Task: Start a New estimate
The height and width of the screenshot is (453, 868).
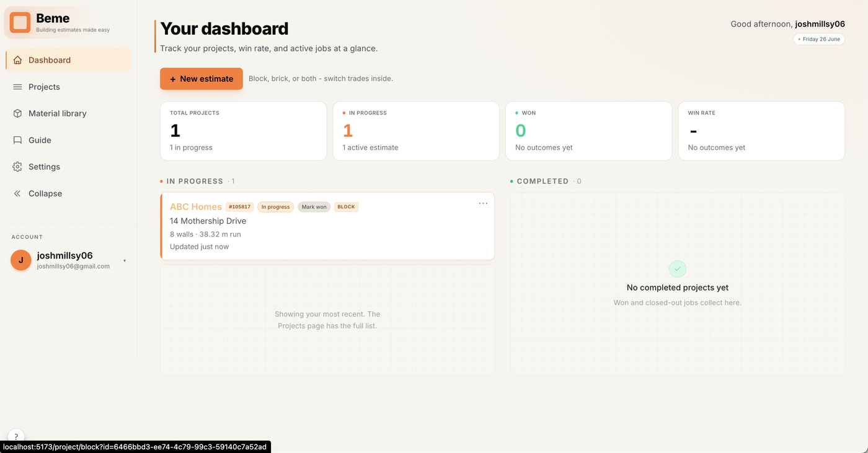Action: (x=201, y=79)
